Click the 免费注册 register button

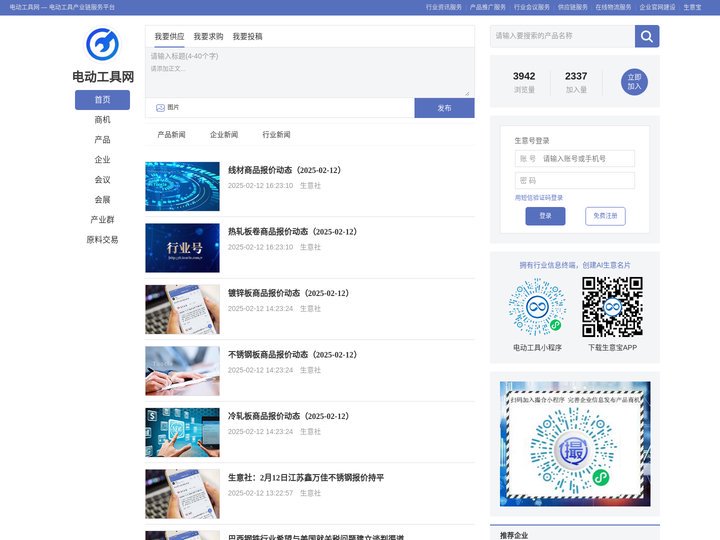pyautogui.click(x=605, y=216)
